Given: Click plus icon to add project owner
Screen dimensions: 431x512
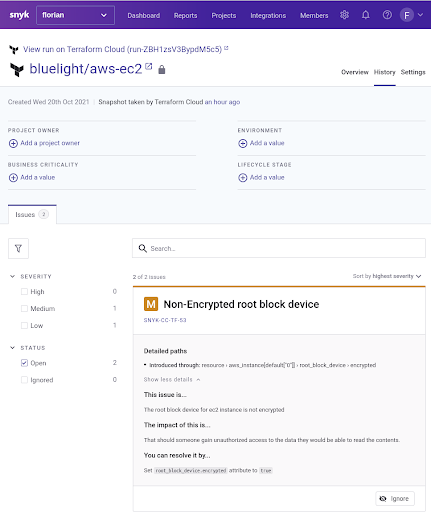Looking at the screenshot, I should (13, 143).
